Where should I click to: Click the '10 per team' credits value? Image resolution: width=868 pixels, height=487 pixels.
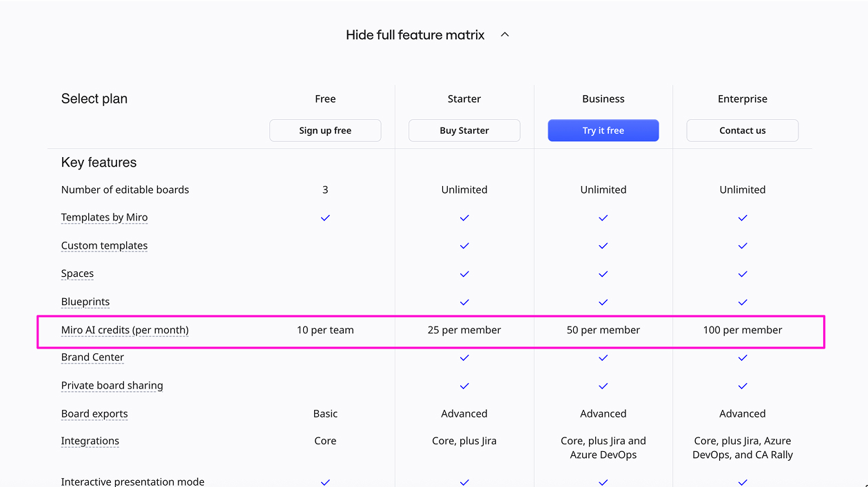tap(325, 330)
